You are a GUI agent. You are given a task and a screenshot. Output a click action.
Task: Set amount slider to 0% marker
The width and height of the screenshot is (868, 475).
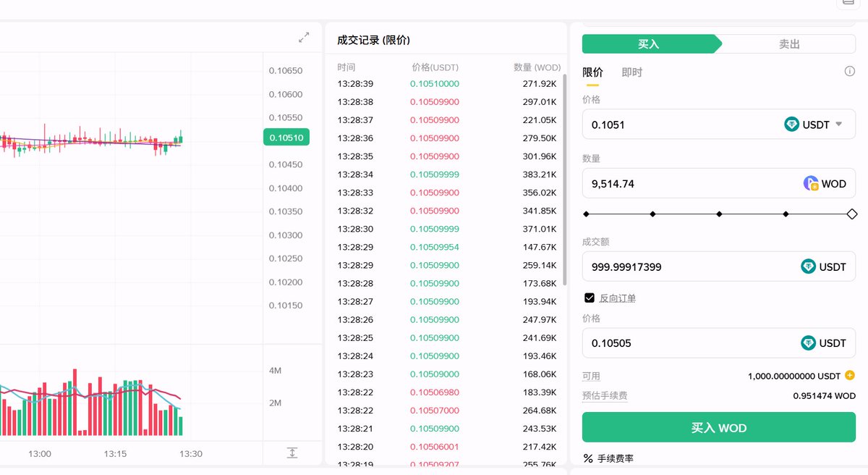click(586, 214)
